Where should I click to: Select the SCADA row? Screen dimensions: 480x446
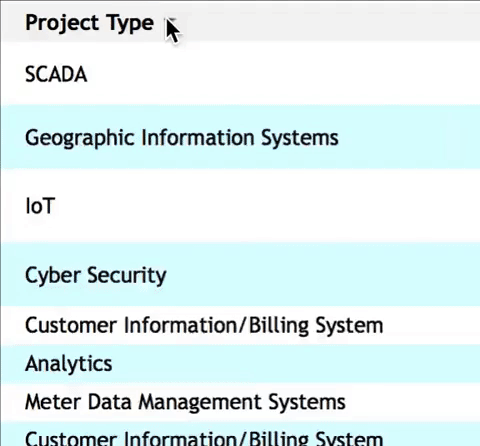[240, 73]
